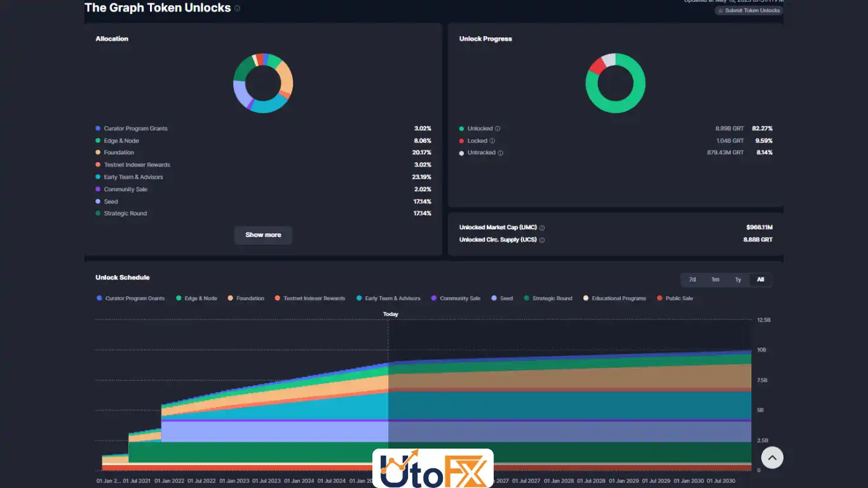Click the red Locked segment of the progress donut
The width and height of the screenshot is (868, 488).
click(x=597, y=65)
